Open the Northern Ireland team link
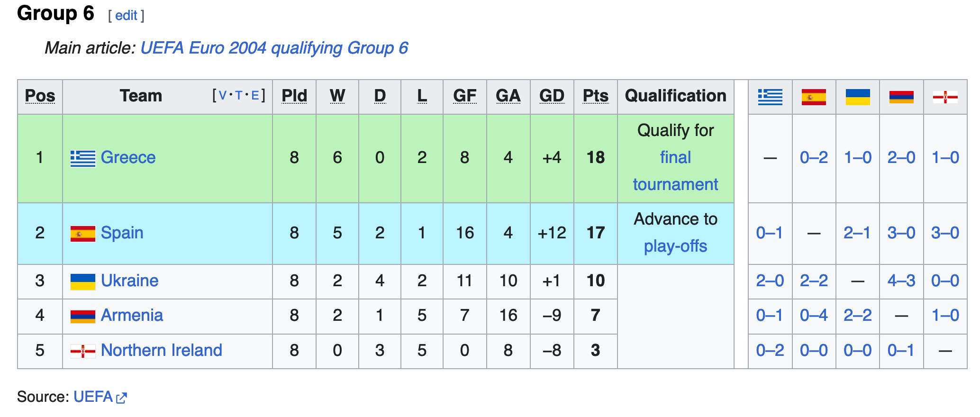 [x=161, y=350]
